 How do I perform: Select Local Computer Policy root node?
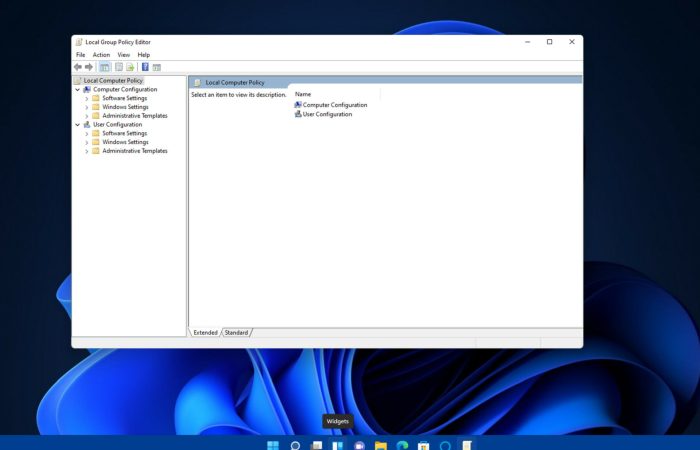point(113,81)
